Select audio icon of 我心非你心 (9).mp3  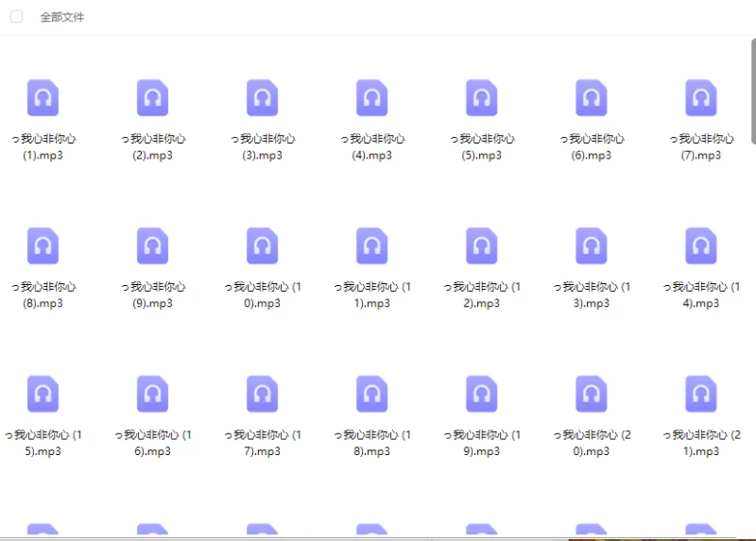coord(152,245)
